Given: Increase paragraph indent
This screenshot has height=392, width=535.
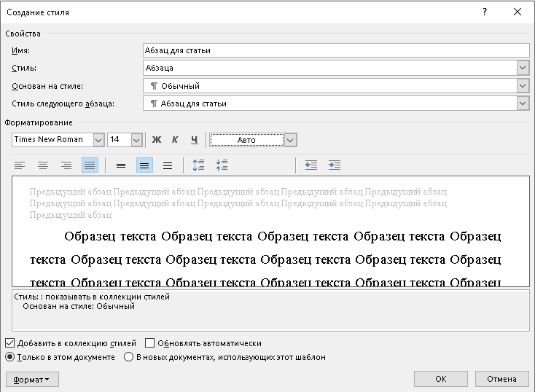Looking at the screenshot, I should point(335,165).
